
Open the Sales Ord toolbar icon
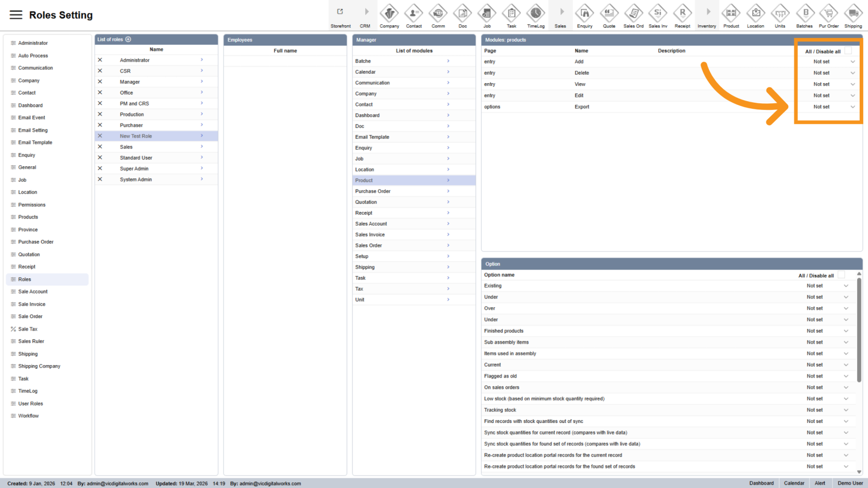(633, 13)
